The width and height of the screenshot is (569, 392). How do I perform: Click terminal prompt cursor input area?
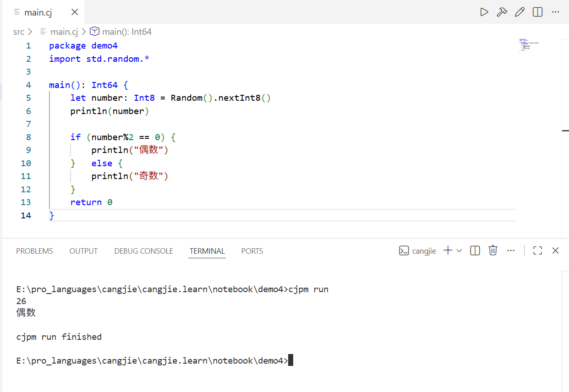[290, 360]
